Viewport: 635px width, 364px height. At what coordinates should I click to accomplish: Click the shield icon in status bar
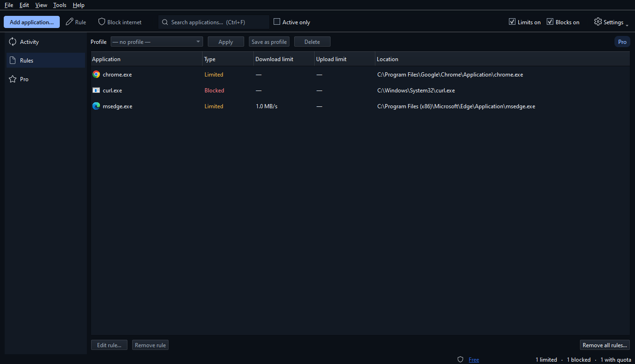460,359
